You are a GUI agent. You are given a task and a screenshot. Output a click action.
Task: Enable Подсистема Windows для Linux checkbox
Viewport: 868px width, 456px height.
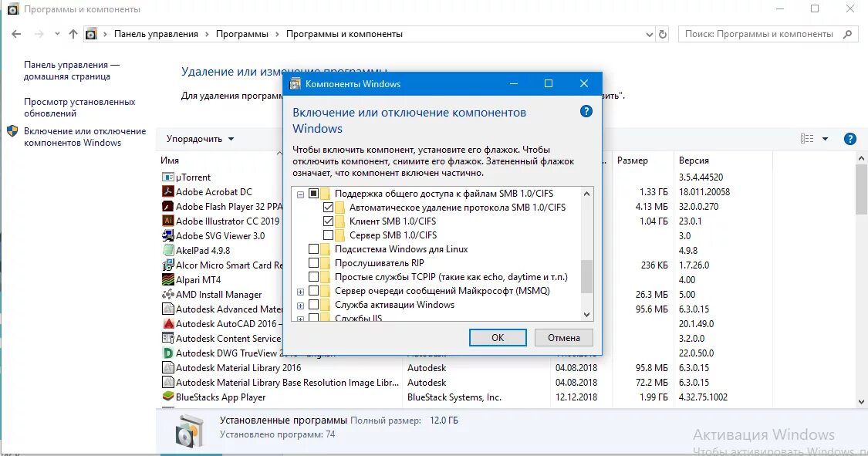click(314, 249)
